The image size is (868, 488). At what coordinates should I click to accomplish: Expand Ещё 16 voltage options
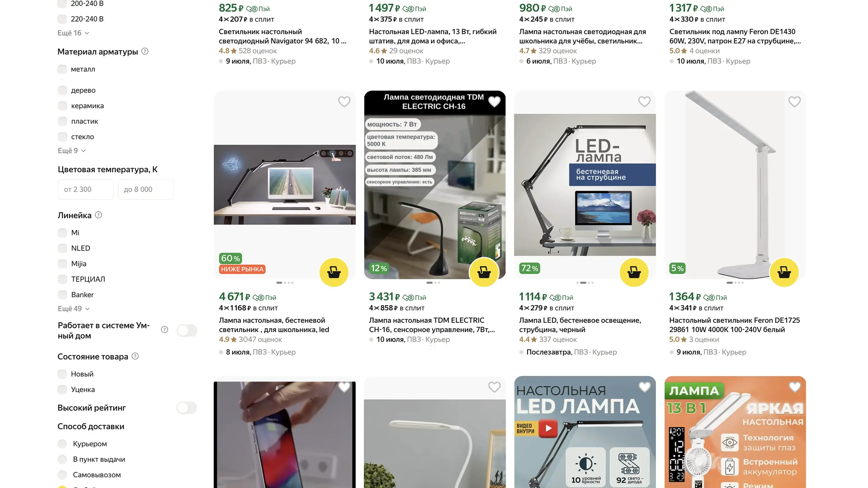[73, 33]
